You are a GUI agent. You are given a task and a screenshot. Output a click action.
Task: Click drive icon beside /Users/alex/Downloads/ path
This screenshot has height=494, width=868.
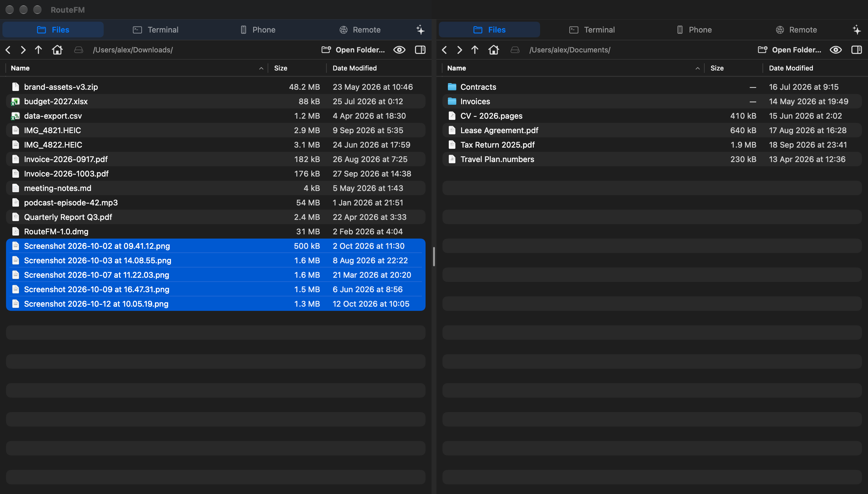pos(79,50)
